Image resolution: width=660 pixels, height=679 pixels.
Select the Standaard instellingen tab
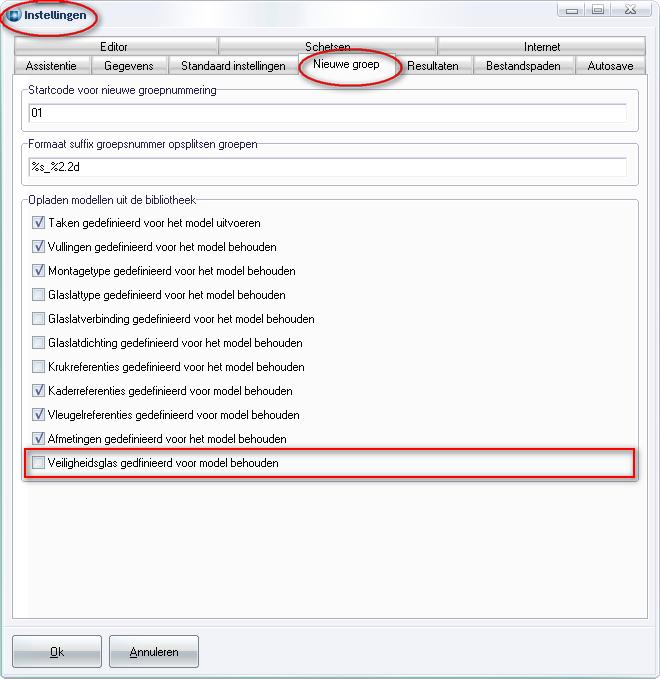tap(233, 65)
